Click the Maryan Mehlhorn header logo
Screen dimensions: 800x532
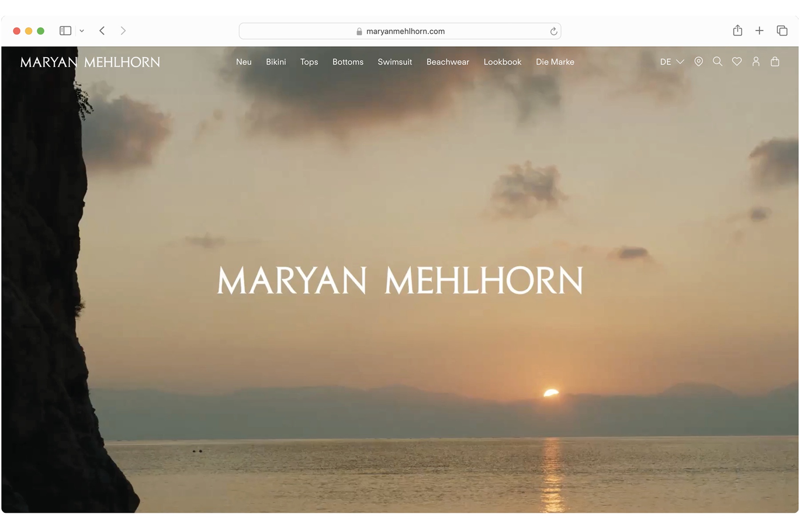tap(90, 62)
